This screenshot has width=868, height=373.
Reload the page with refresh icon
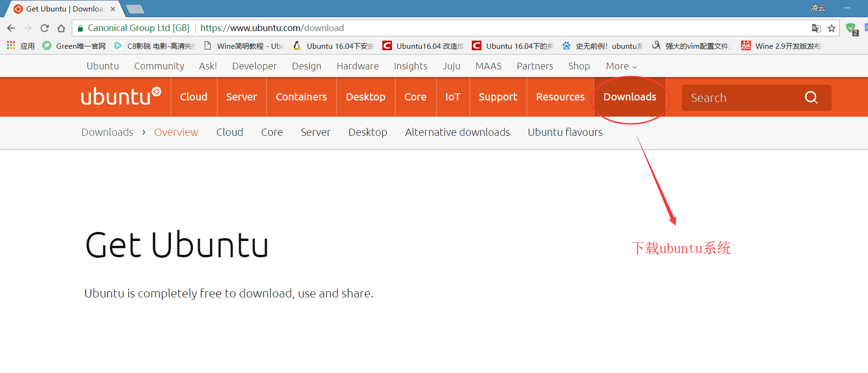(45, 28)
